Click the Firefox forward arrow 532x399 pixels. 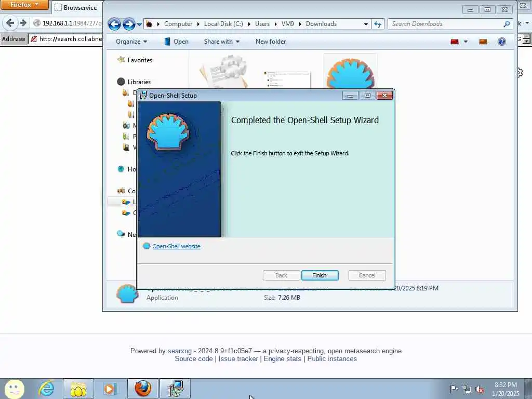[23, 23]
